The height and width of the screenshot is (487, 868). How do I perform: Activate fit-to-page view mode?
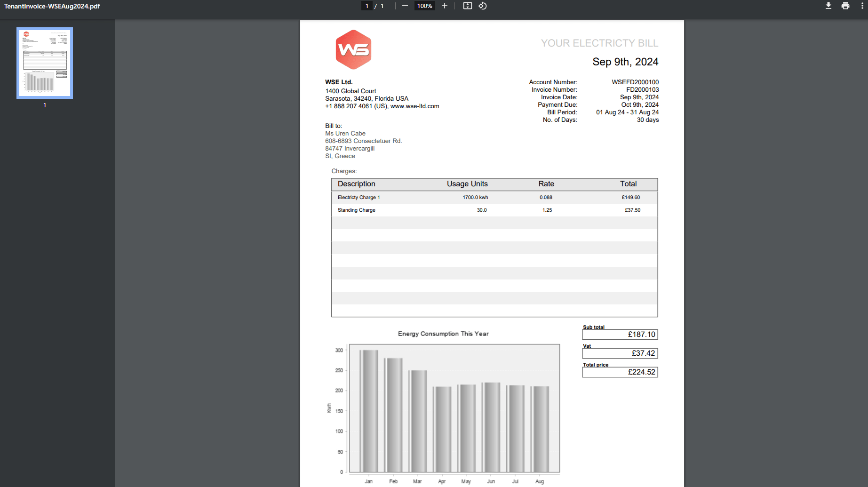click(x=467, y=6)
